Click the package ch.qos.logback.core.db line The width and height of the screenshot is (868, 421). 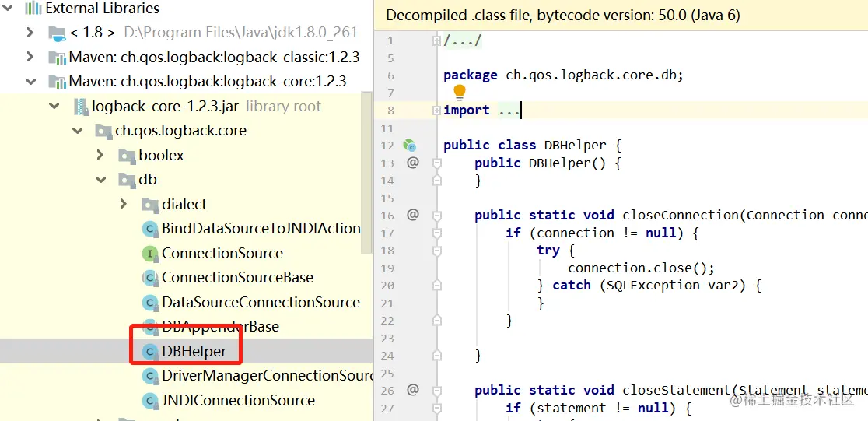coord(564,75)
